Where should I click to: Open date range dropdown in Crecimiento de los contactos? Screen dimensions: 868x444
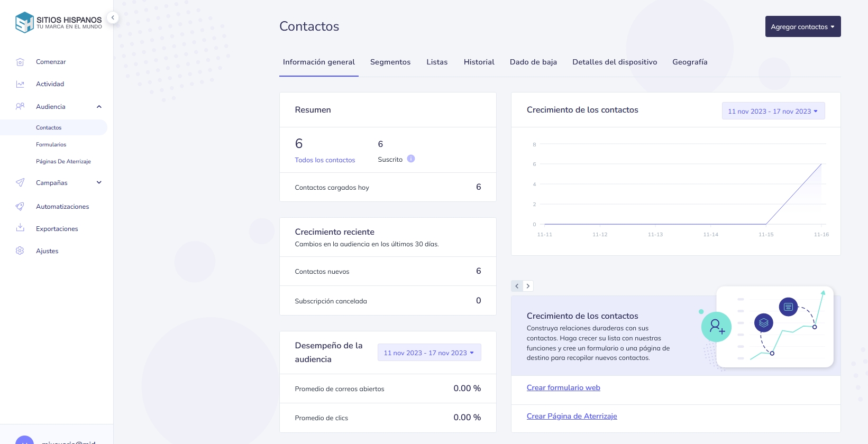point(773,111)
